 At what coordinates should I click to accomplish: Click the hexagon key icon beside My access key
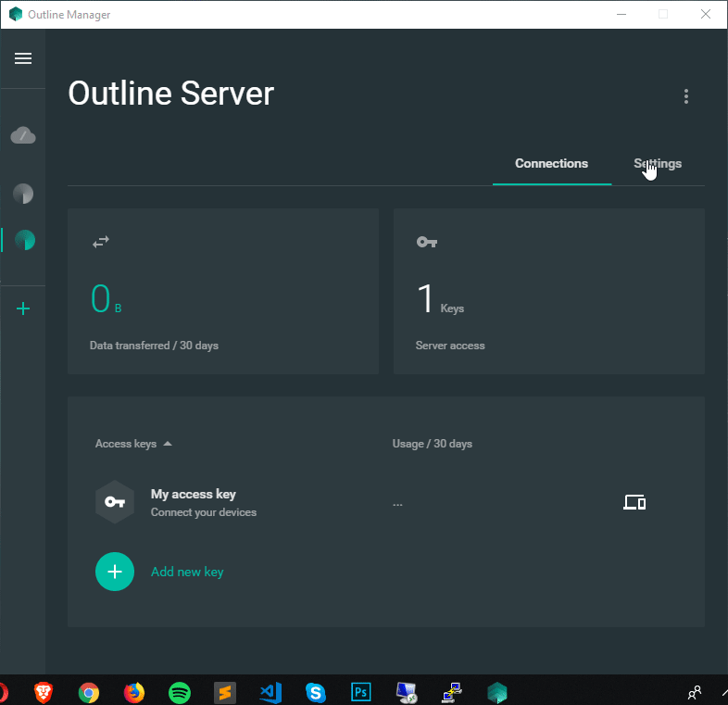pos(115,502)
